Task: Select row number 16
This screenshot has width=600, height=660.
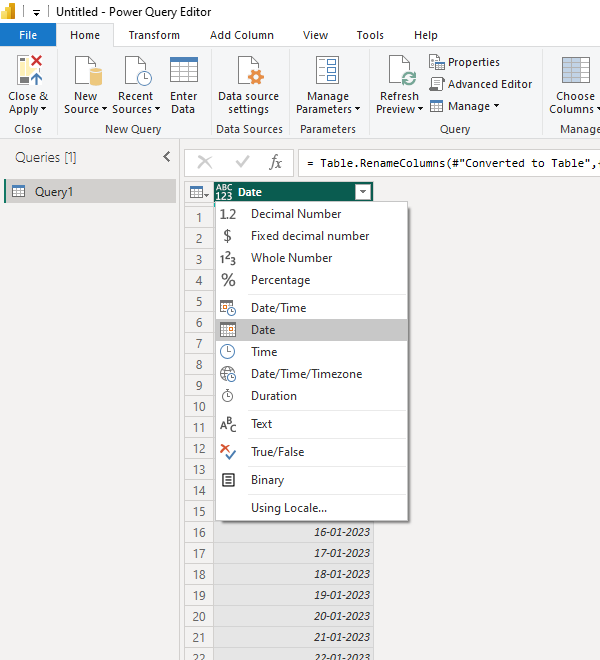Action: point(199,532)
